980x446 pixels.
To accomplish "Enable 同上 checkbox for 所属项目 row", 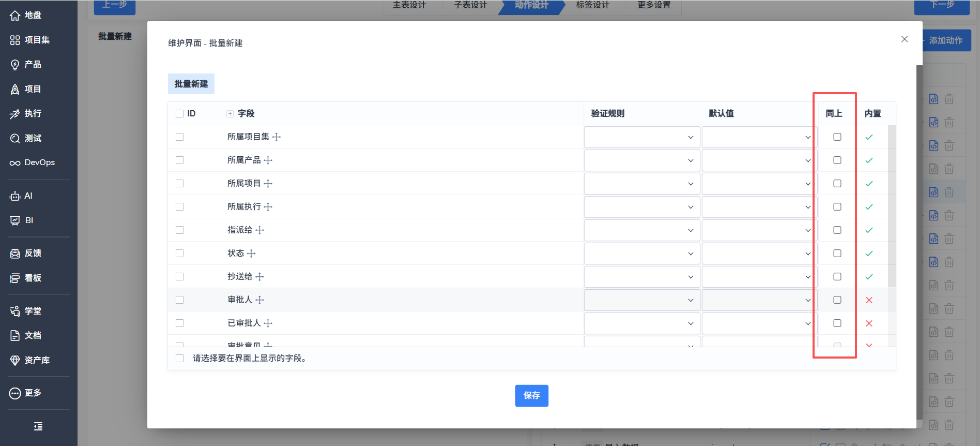I will click(x=837, y=184).
